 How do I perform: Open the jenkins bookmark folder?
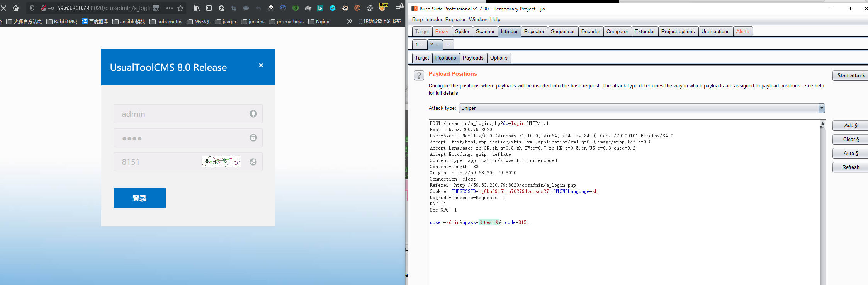click(x=253, y=21)
